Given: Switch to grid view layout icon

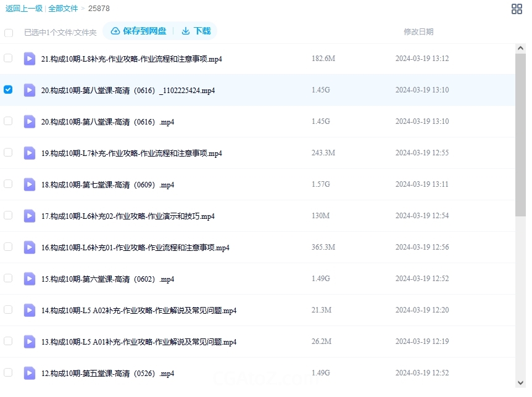Looking at the screenshot, I should point(517,9).
